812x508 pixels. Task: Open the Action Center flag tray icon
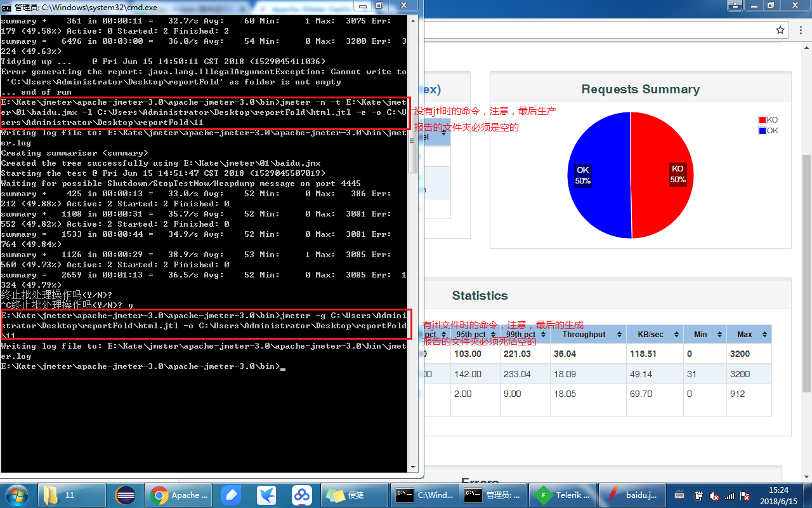point(745,495)
